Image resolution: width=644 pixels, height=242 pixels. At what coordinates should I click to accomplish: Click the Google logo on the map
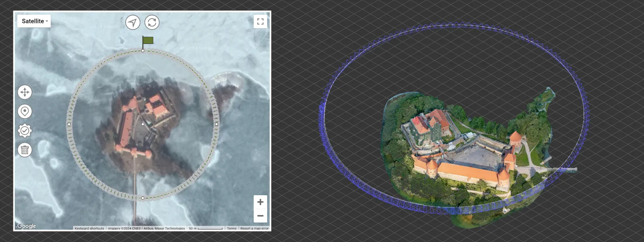pos(27,226)
